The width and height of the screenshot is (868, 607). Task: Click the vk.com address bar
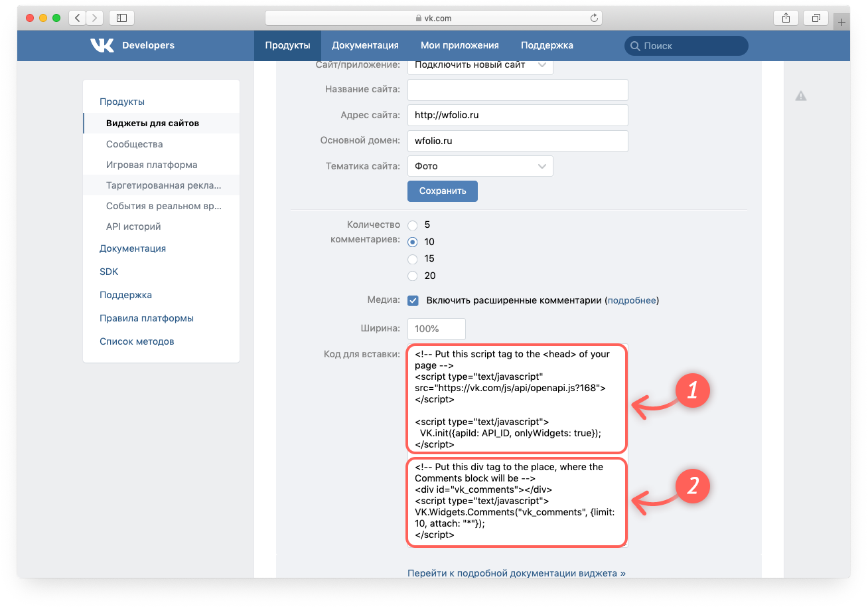click(x=433, y=18)
